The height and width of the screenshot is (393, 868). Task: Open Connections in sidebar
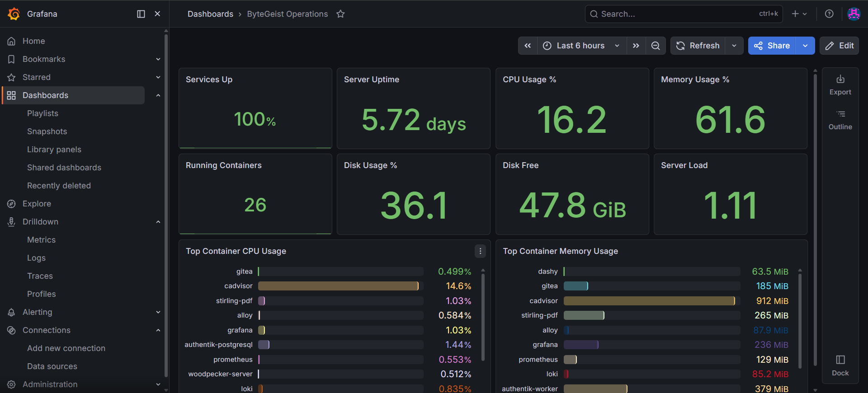(x=47, y=330)
